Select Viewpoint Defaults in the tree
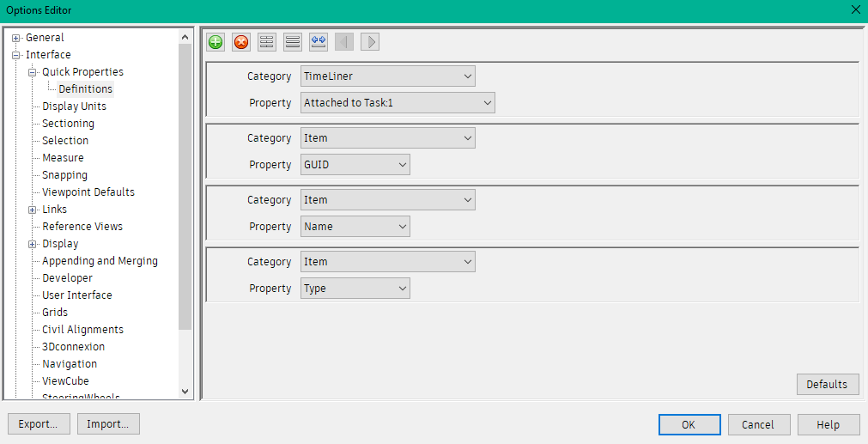Viewport: 868px width, 444px height. click(x=88, y=192)
